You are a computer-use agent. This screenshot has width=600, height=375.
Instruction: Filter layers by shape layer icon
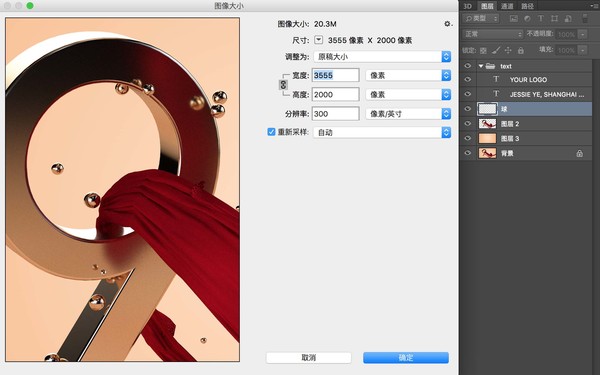pyautogui.click(x=554, y=18)
